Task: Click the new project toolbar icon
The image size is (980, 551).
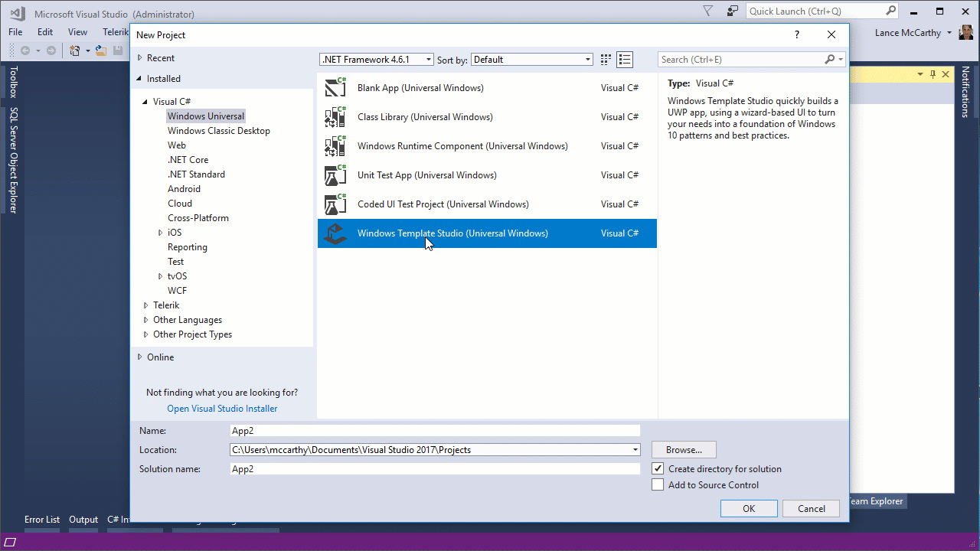Action: point(75,51)
